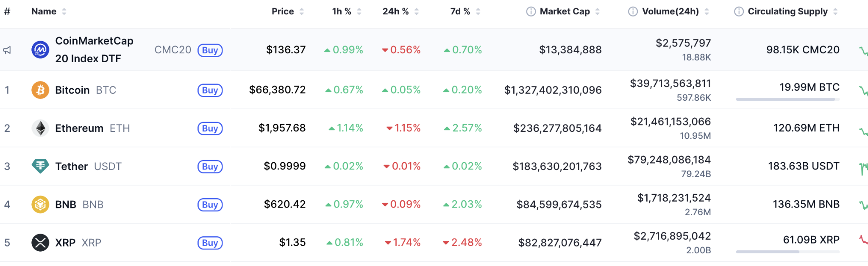Sort the table by 7d % change
The width and height of the screenshot is (868, 266).
tap(465, 11)
